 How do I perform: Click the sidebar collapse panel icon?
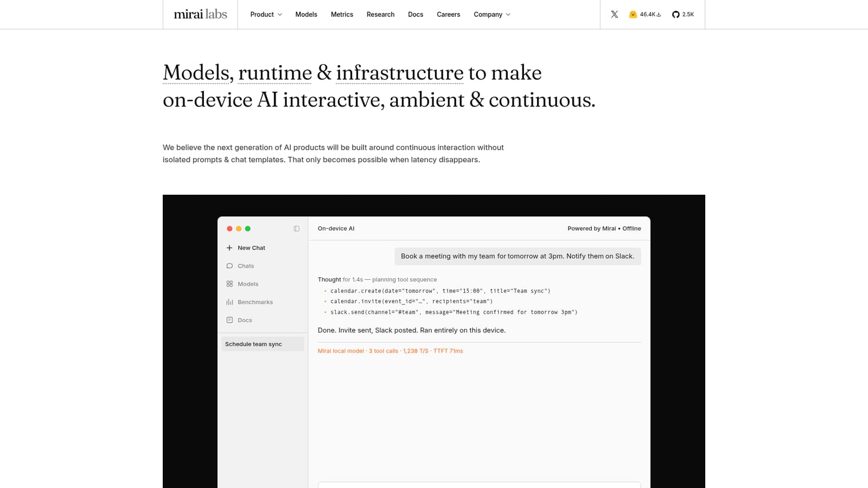[296, 229]
